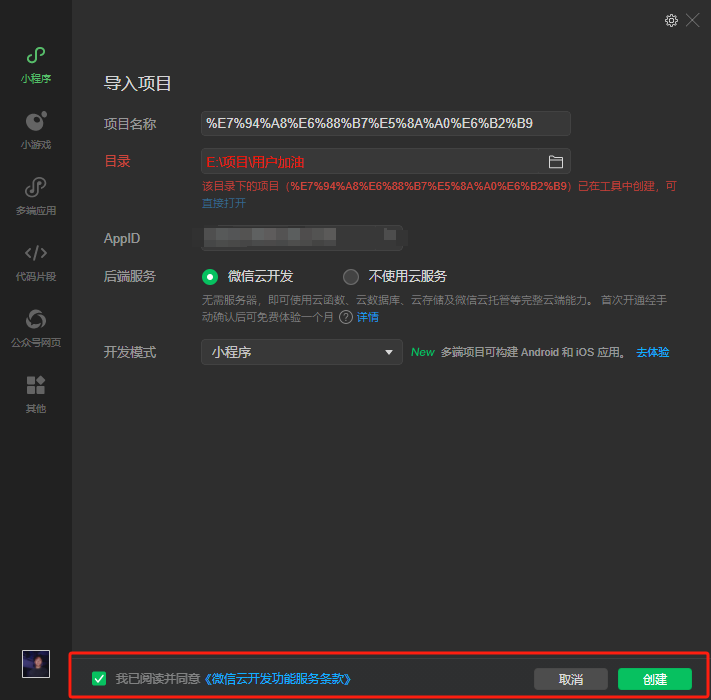Open the 其他 category
This screenshot has height=700, width=711.
click(x=35, y=394)
